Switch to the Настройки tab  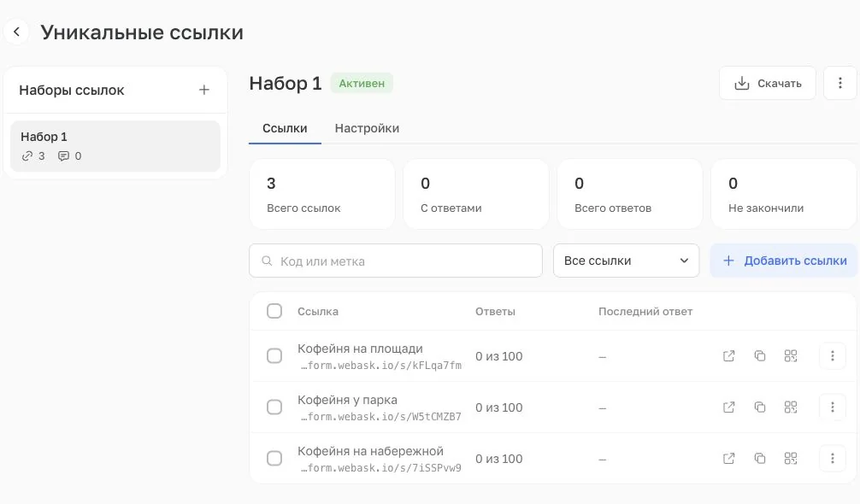click(367, 128)
